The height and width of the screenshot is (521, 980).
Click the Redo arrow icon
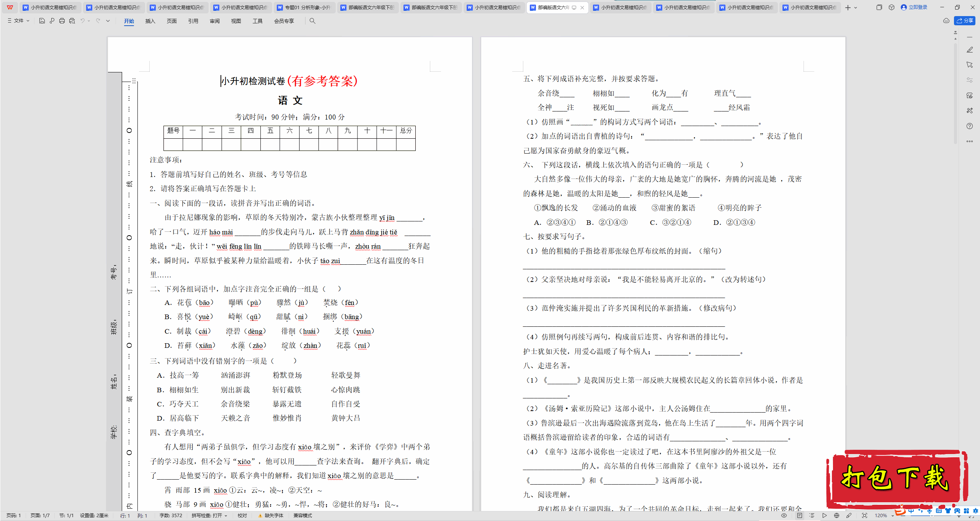tap(98, 21)
